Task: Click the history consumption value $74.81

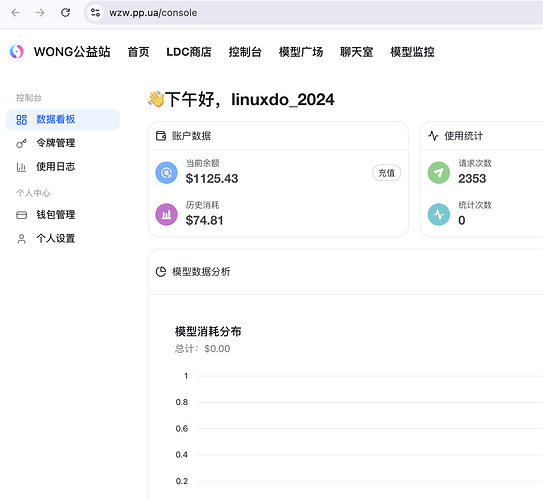Action: pos(204,221)
